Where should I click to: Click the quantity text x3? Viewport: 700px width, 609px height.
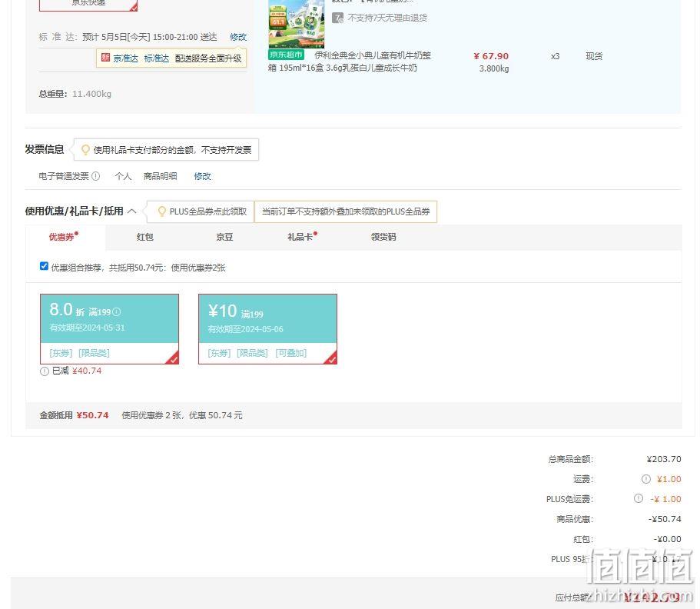pos(555,56)
